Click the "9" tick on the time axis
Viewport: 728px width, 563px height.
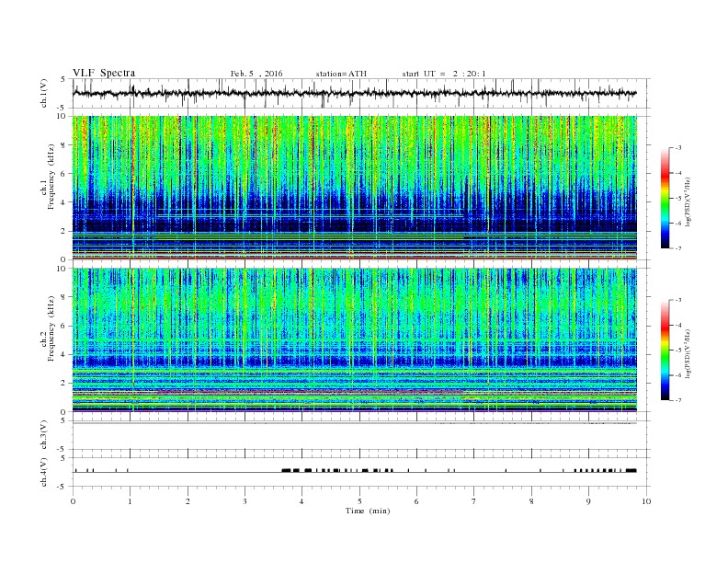(x=588, y=501)
